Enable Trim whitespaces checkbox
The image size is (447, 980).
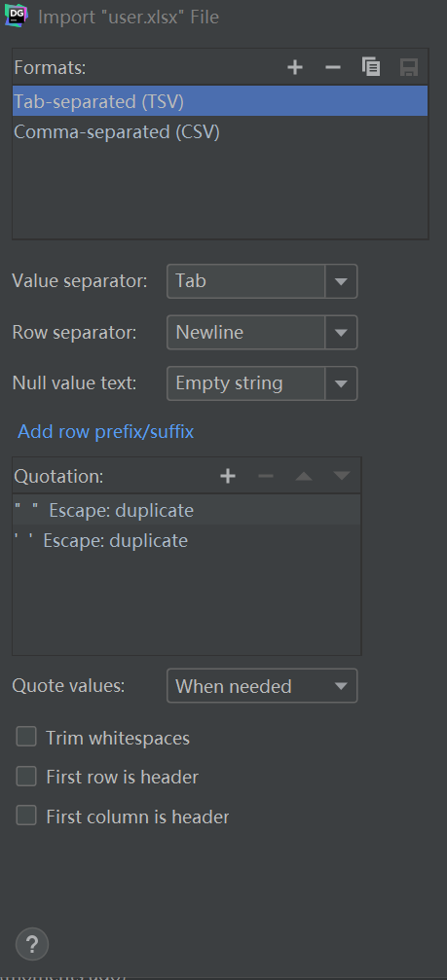26,737
